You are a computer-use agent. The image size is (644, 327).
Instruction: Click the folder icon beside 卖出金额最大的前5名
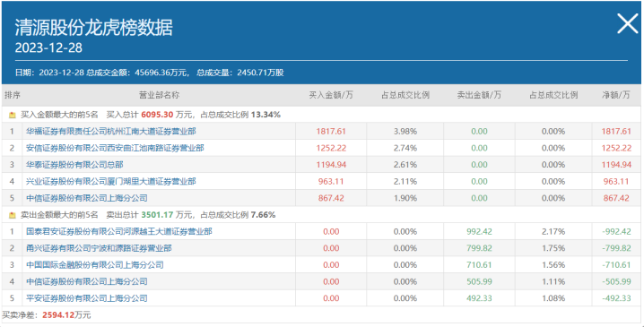point(13,215)
